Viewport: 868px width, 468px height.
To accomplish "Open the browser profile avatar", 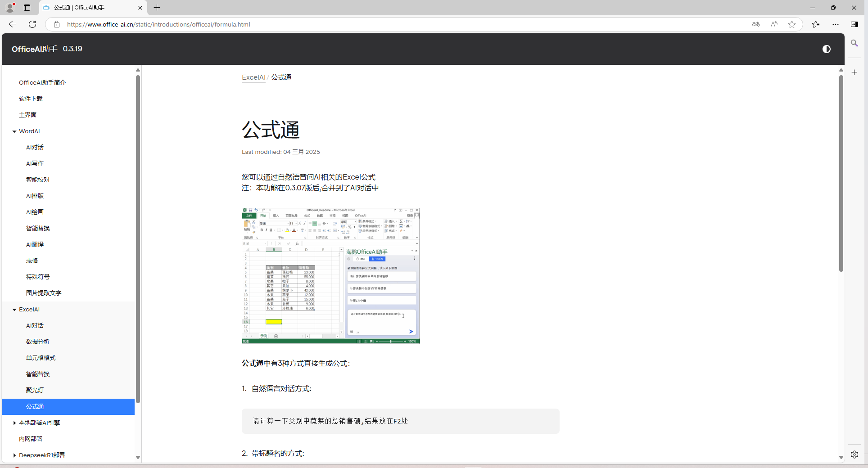I will point(10,8).
